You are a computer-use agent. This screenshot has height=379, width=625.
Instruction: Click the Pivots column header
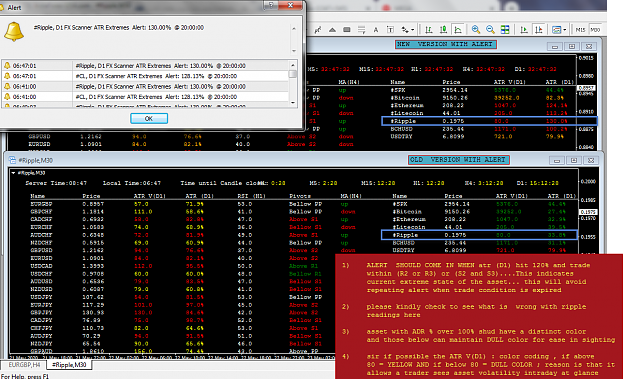(300, 196)
